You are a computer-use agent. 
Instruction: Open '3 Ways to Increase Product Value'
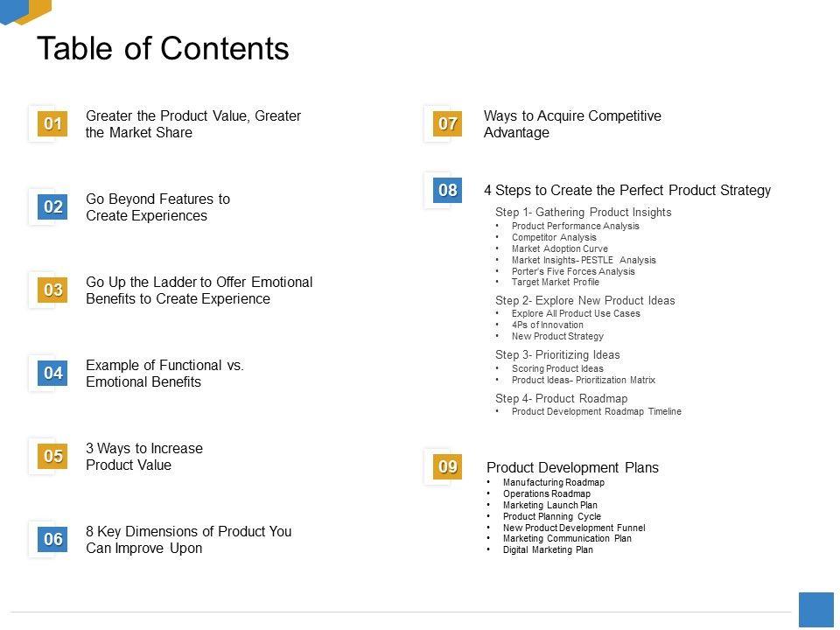[144, 457]
